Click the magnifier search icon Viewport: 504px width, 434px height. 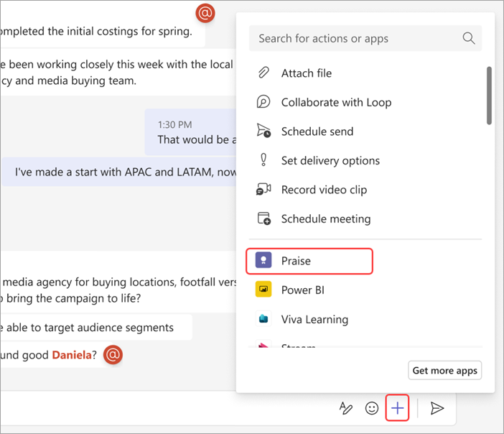click(469, 39)
